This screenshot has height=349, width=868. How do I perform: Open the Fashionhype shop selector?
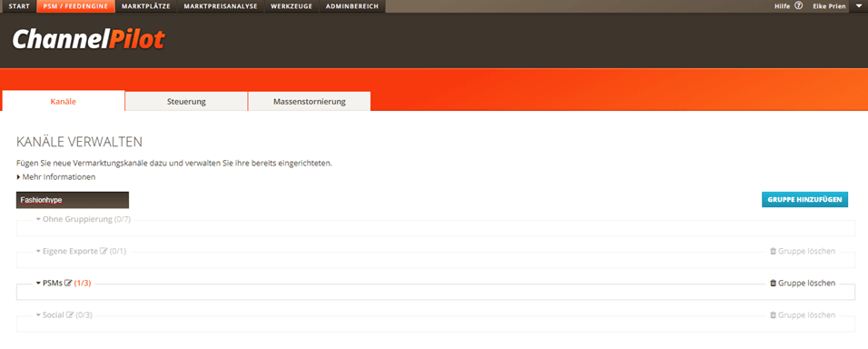[x=73, y=200]
